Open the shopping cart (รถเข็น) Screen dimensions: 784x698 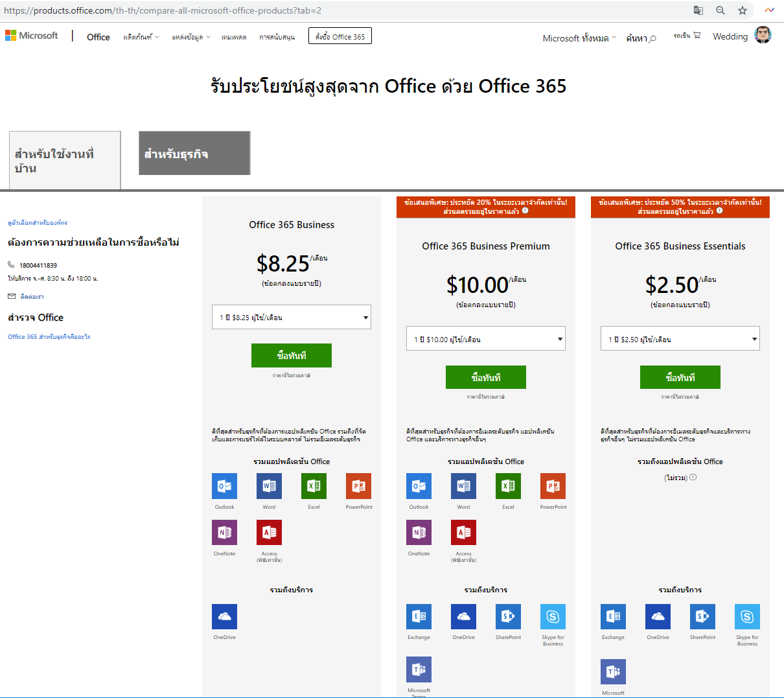pyautogui.click(x=687, y=36)
